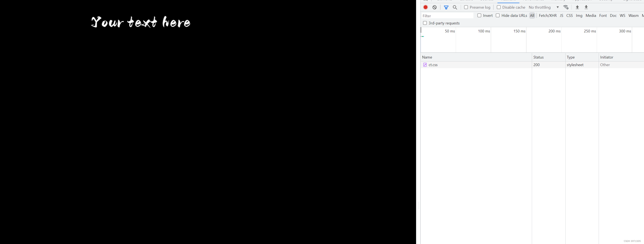The image size is (644, 244).
Task: Open network search with magnifier icon
Action: 455,7
